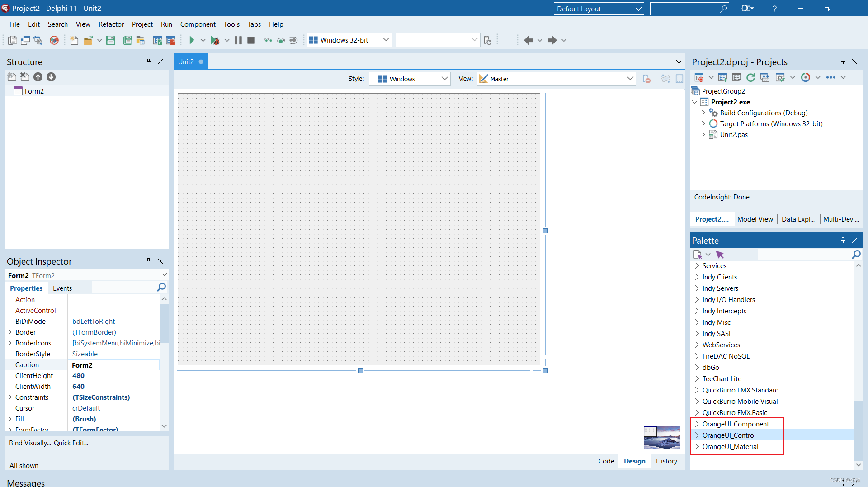Run the project with the green Run icon
This screenshot has height=487, width=868.
pyautogui.click(x=192, y=40)
